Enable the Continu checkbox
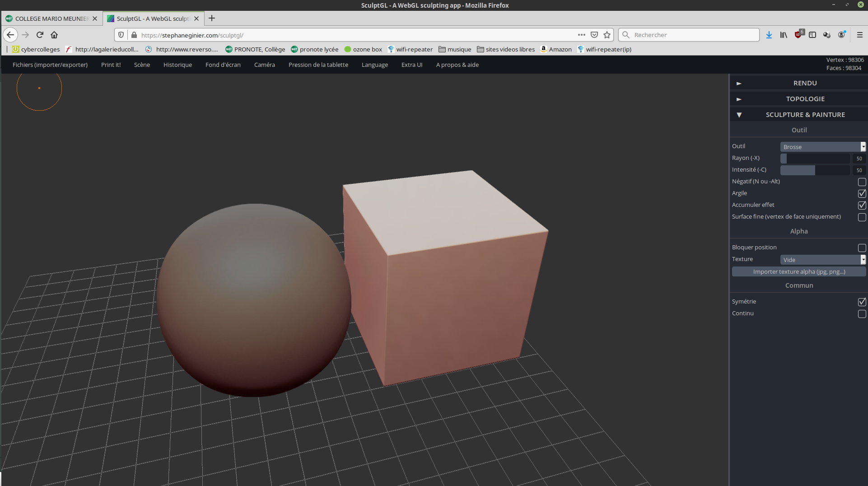This screenshot has height=486, width=868. 862,313
